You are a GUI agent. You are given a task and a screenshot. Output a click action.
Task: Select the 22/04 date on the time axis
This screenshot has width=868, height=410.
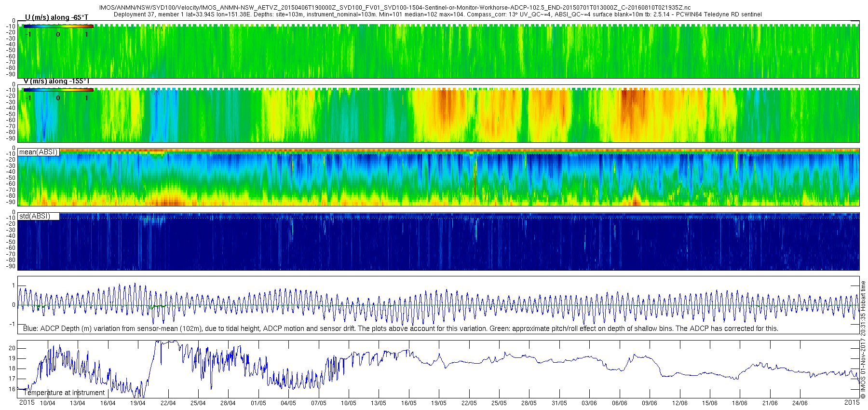coord(168,403)
